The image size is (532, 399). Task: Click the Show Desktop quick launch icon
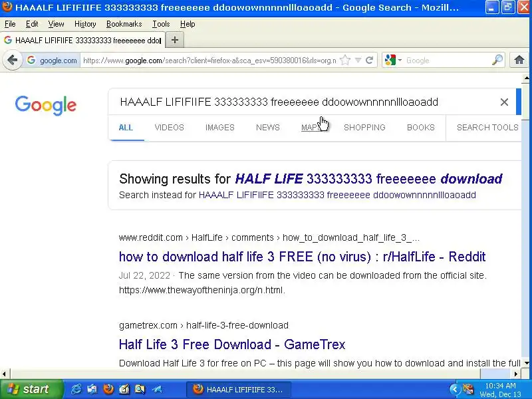[92, 389]
